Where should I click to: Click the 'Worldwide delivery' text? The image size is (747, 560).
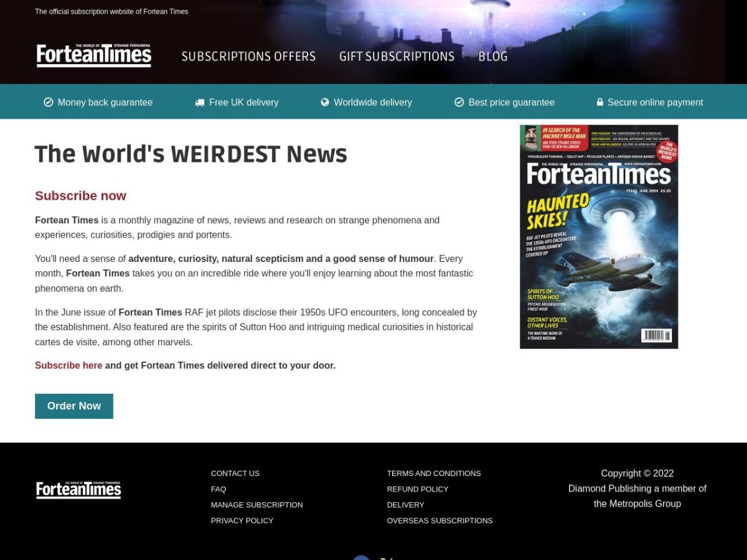click(x=373, y=102)
